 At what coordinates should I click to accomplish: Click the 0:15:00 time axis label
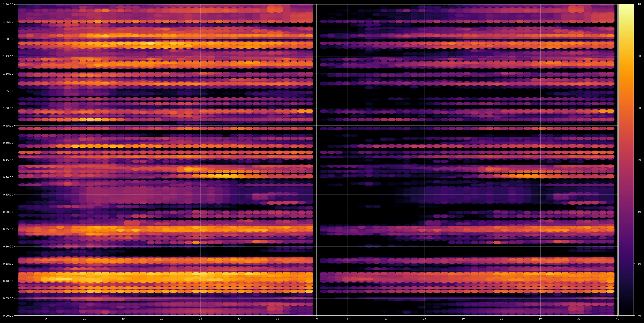coord(8,264)
